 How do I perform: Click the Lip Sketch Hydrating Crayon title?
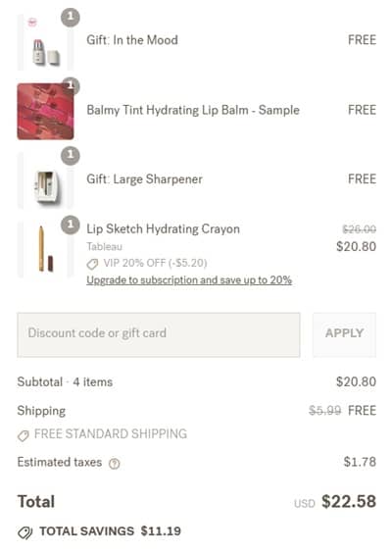[163, 229]
